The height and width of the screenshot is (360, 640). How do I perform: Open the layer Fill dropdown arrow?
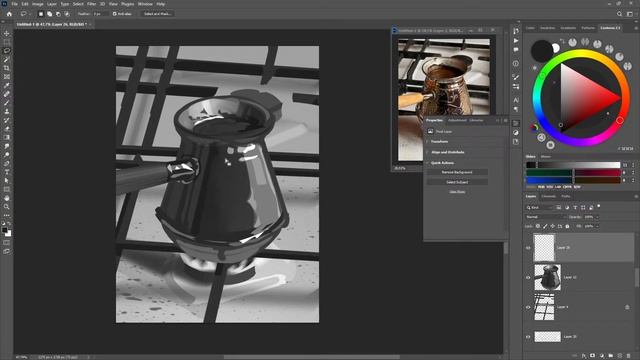click(x=597, y=226)
